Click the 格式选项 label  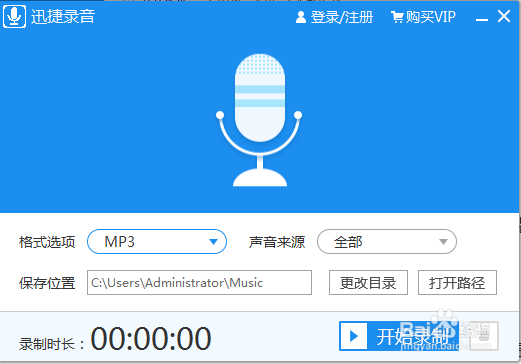coord(47,242)
